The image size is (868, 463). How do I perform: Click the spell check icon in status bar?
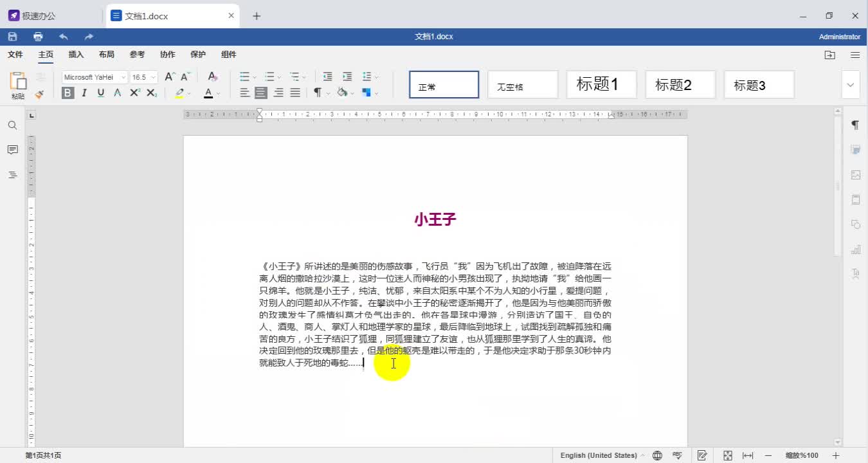pos(677,455)
